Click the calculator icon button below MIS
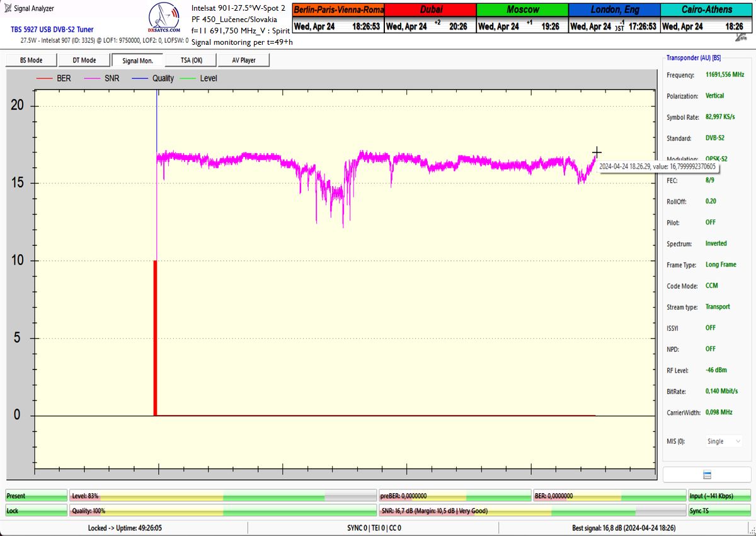This screenshot has height=536, width=756. pos(706,475)
